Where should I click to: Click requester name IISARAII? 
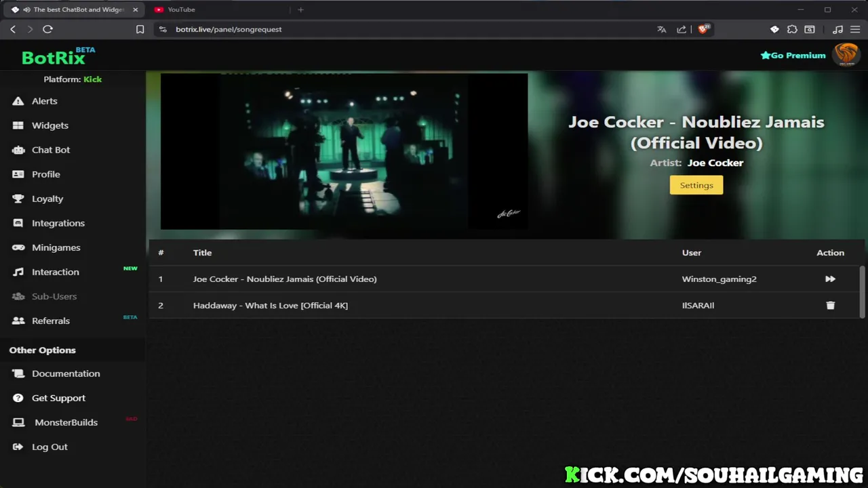698,305
